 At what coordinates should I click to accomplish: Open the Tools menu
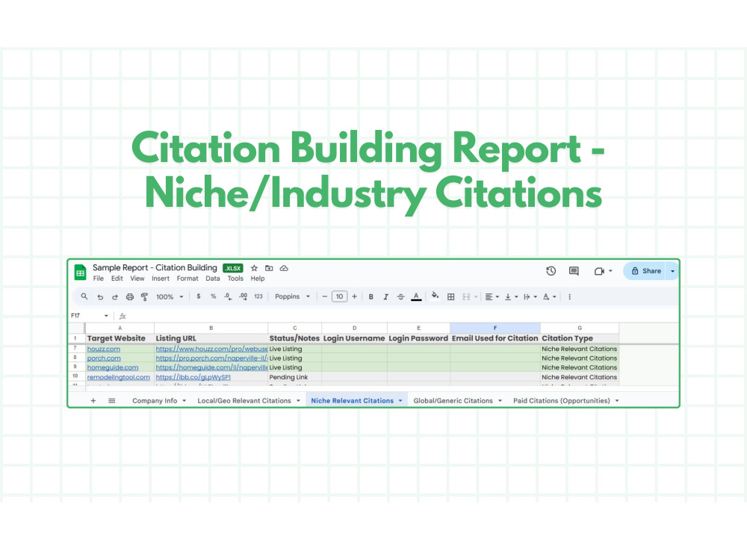235,278
